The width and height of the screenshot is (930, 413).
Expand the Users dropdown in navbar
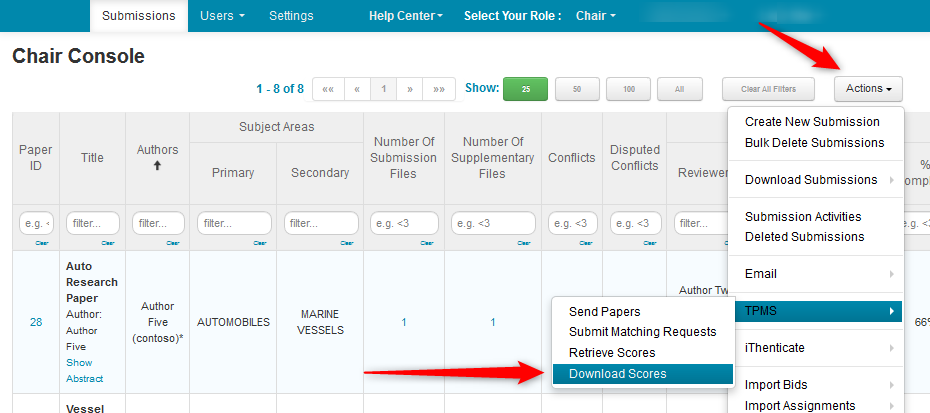pyautogui.click(x=222, y=16)
